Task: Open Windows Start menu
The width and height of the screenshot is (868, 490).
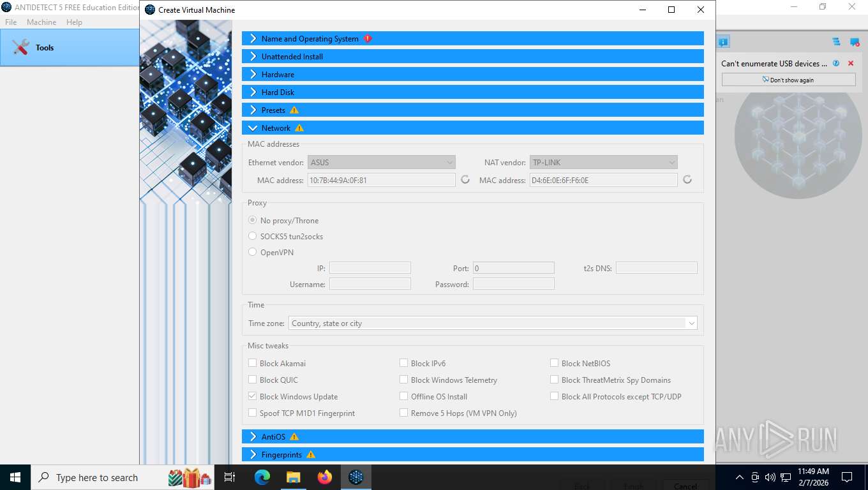Action: click(x=15, y=477)
